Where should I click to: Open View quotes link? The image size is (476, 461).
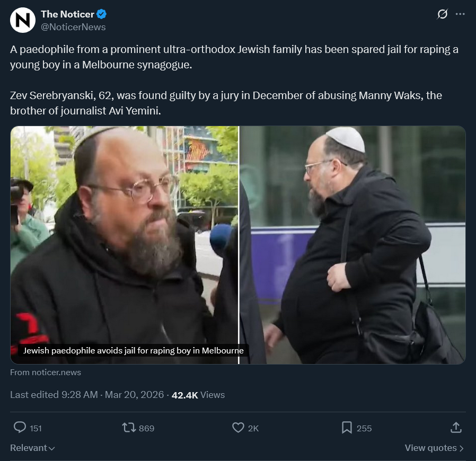(434, 448)
